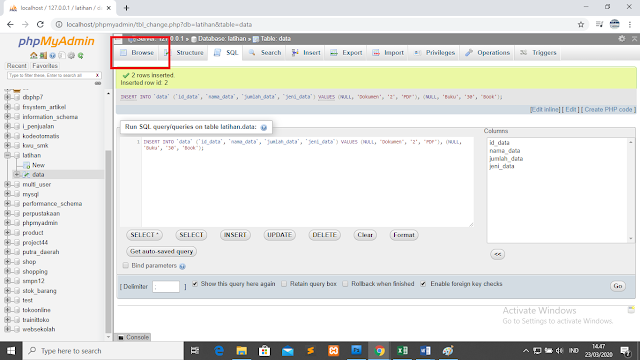This screenshot has width=640, height=360.
Task: Expand the perpustakaan database node
Action: click(7, 213)
